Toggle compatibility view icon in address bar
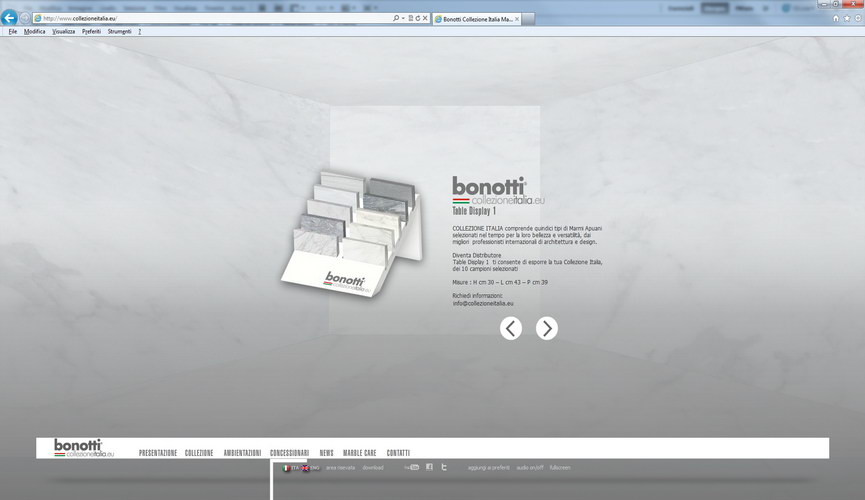 tap(410, 18)
